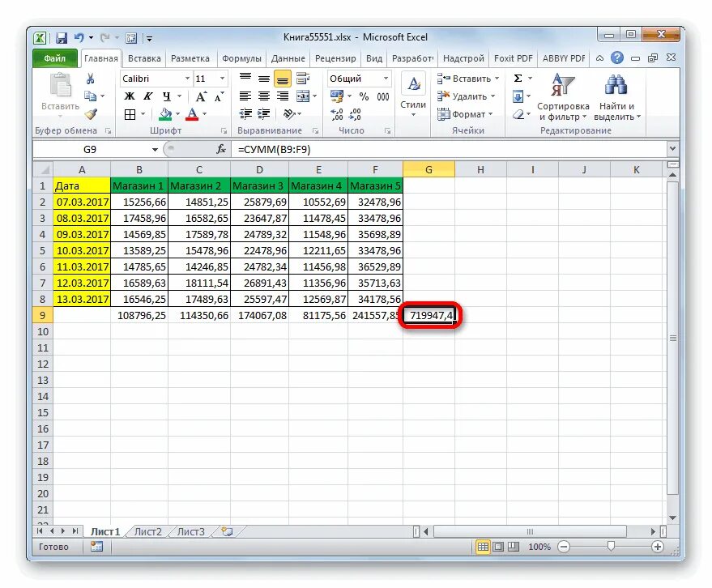Expand the Calibri font name dropdown
This screenshot has height=588, width=712.
pos(187,79)
